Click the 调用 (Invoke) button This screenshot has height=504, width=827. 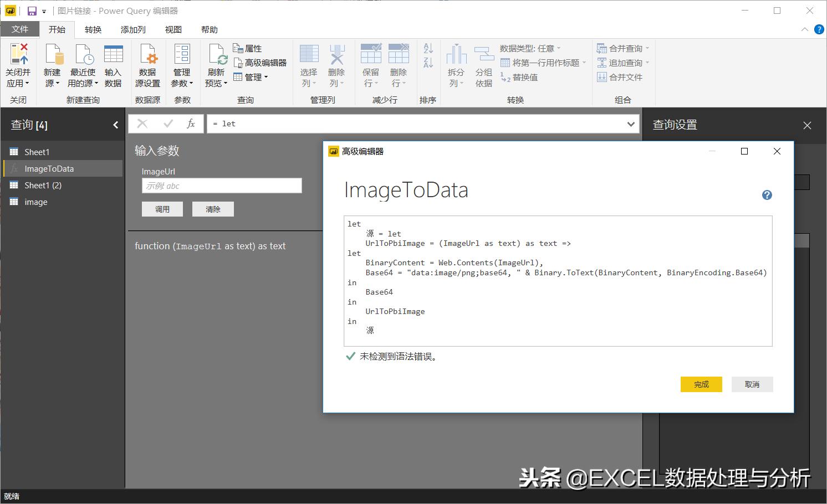point(162,209)
